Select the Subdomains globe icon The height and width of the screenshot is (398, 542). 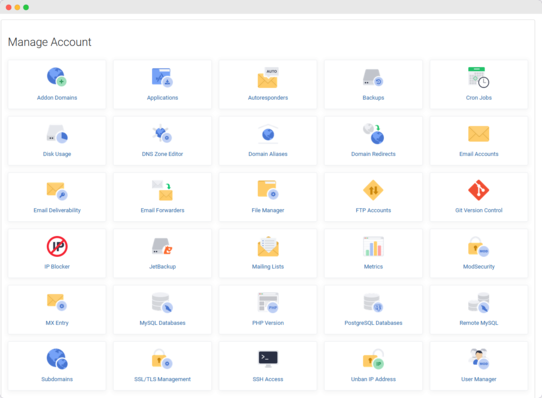[57, 359]
